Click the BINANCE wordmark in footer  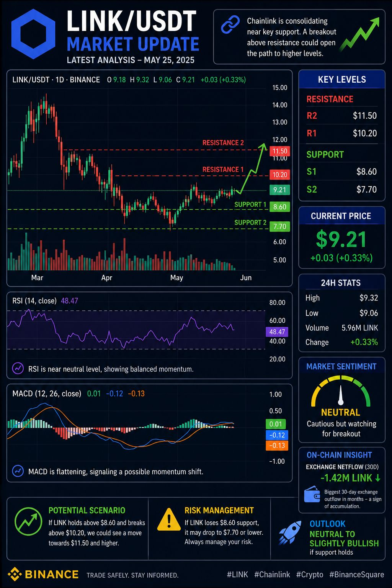[52, 574]
